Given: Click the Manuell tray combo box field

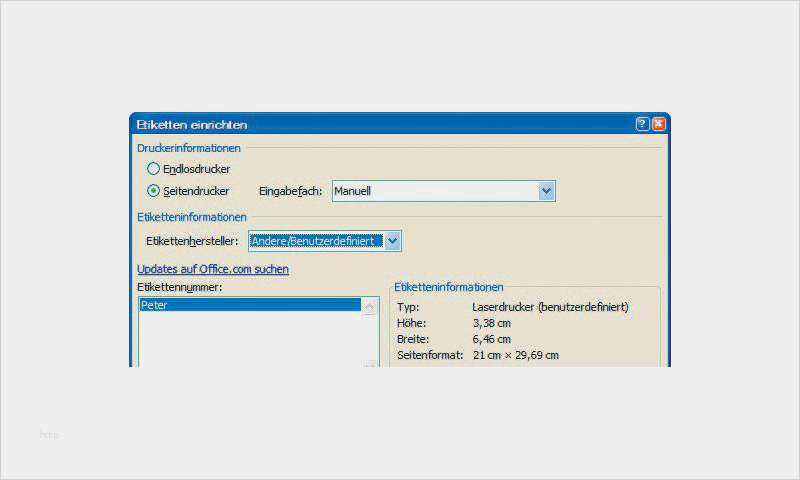Looking at the screenshot, I should 433,191.
